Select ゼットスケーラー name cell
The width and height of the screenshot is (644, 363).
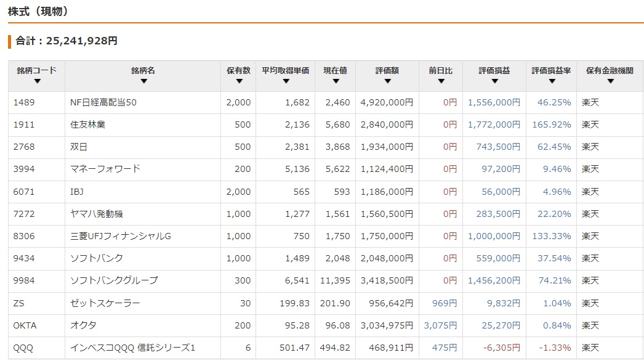tap(142, 303)
